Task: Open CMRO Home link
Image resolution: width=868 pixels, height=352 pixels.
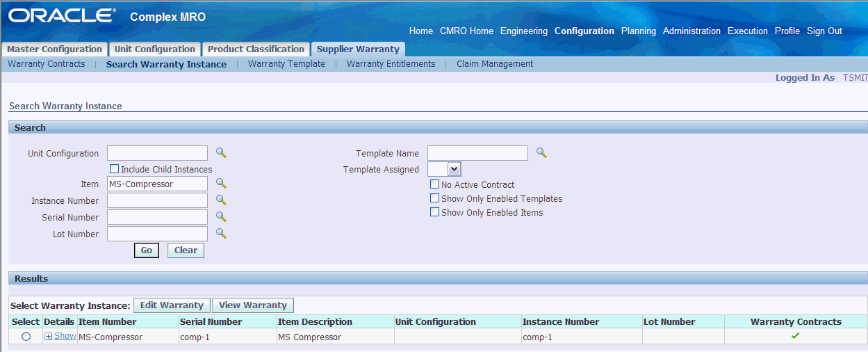Action: coord(466,31)
